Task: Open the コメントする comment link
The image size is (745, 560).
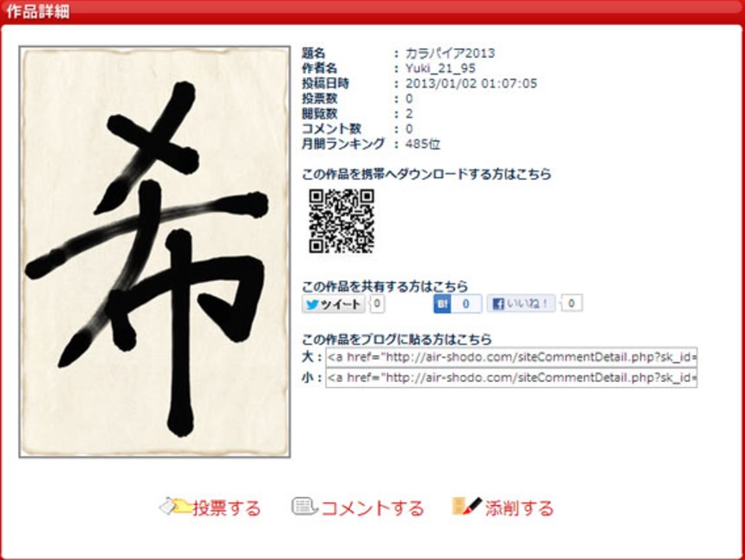Action: (x=372, y=508)
